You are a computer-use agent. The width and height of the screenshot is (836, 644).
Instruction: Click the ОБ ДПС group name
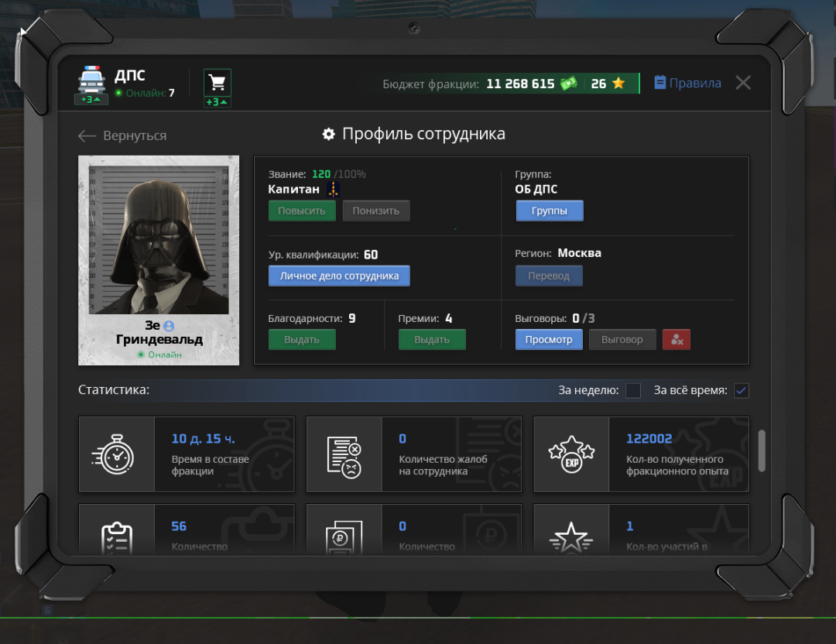click(x=536, y=190)
